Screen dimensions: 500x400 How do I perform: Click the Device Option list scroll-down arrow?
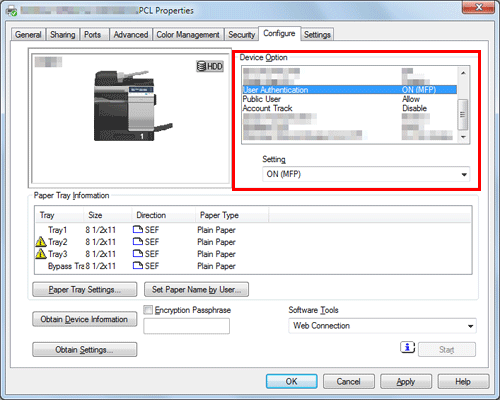pos(463,137)
